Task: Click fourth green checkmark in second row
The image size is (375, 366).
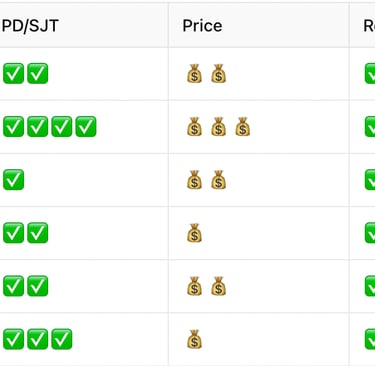Action: pos(86,127)
